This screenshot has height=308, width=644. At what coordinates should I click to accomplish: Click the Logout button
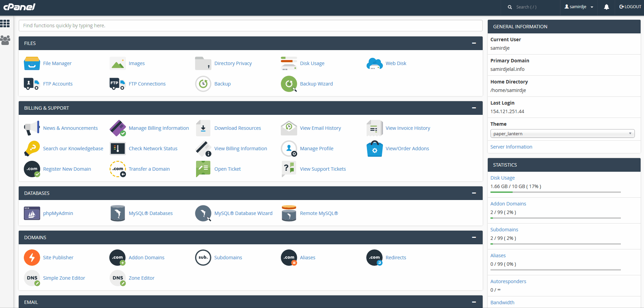pyautogui.click(x=630, y=7)
